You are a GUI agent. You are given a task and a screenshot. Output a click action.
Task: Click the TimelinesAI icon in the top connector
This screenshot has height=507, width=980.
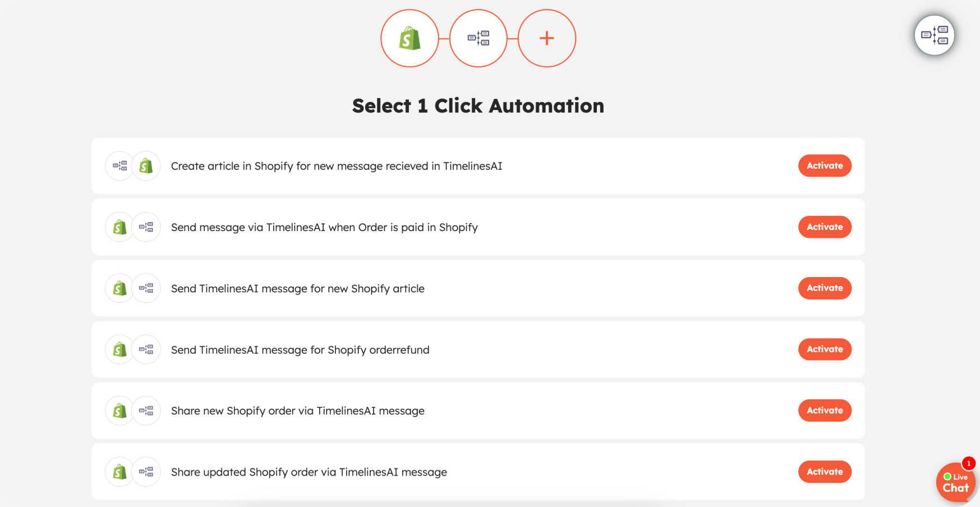pos(479,38)
